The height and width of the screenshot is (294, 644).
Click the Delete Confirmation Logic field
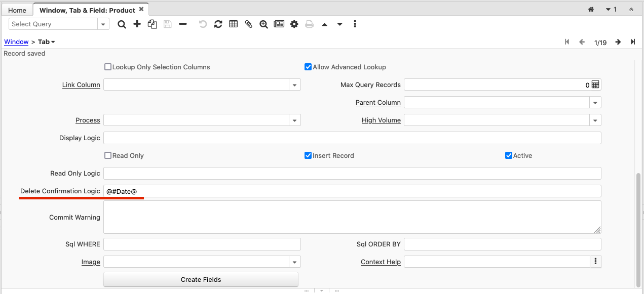(352, 191)
